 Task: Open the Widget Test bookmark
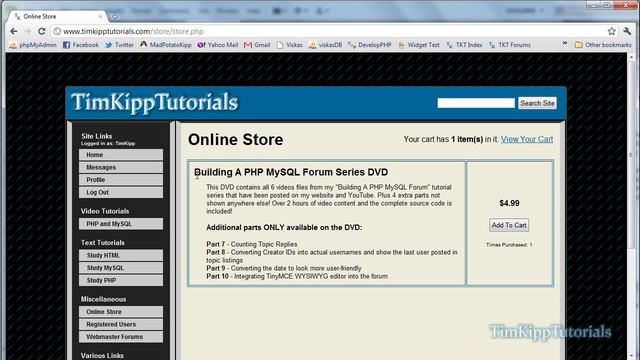click(419, 45)
